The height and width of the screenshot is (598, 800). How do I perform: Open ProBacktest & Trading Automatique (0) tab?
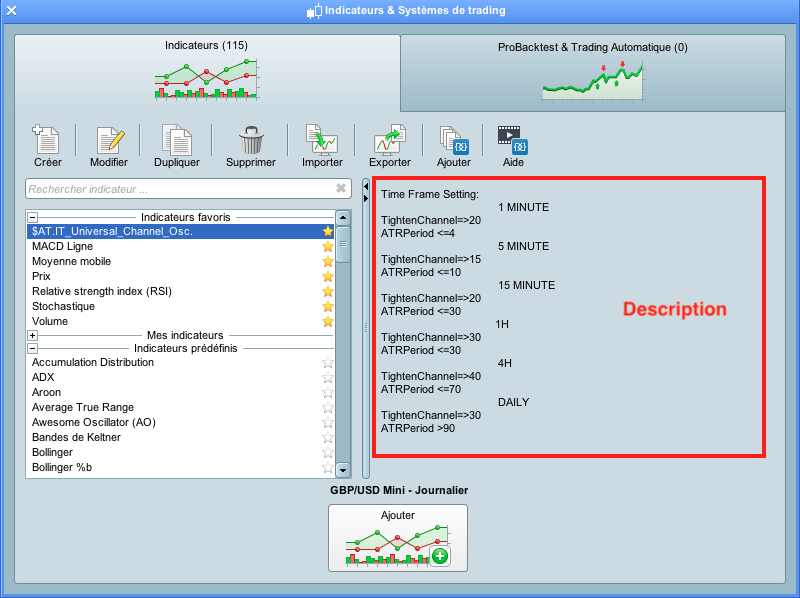pyautogui.click(x=593, y=73)
